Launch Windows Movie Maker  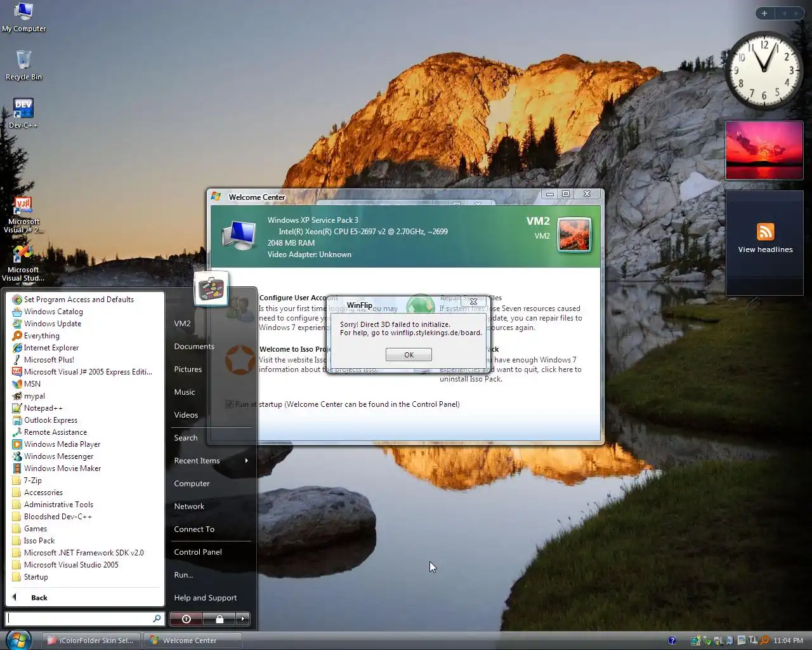pos(62,468)
